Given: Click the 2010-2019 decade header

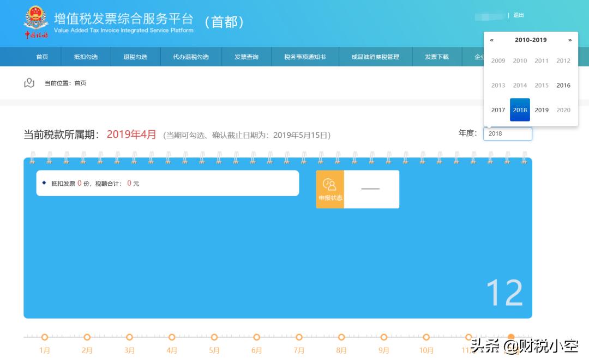Looking at the screenshot, I should (531, 40).
